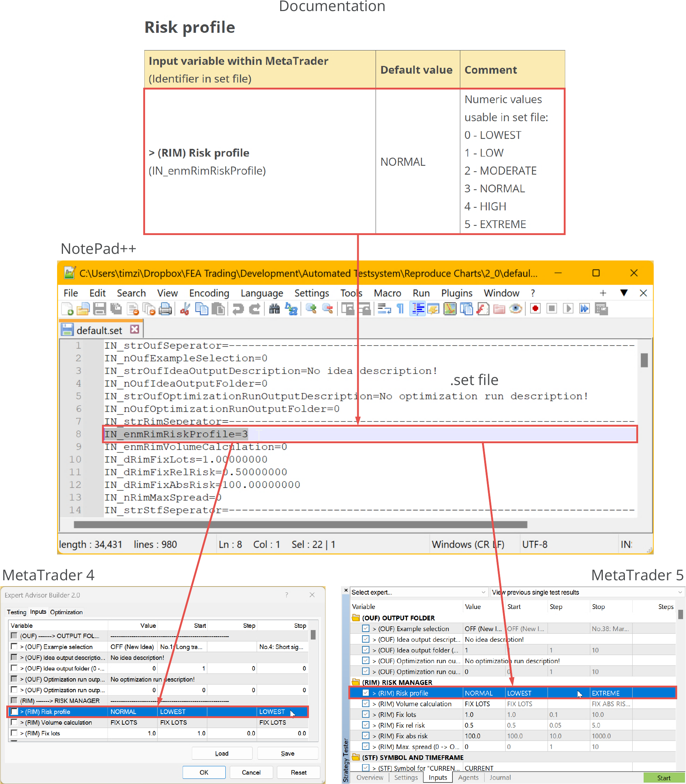The width and height of the screenshot is (686, 784).
Task: Toggle the Word Wrap toolbar icon
Action: tap(384, 309)
